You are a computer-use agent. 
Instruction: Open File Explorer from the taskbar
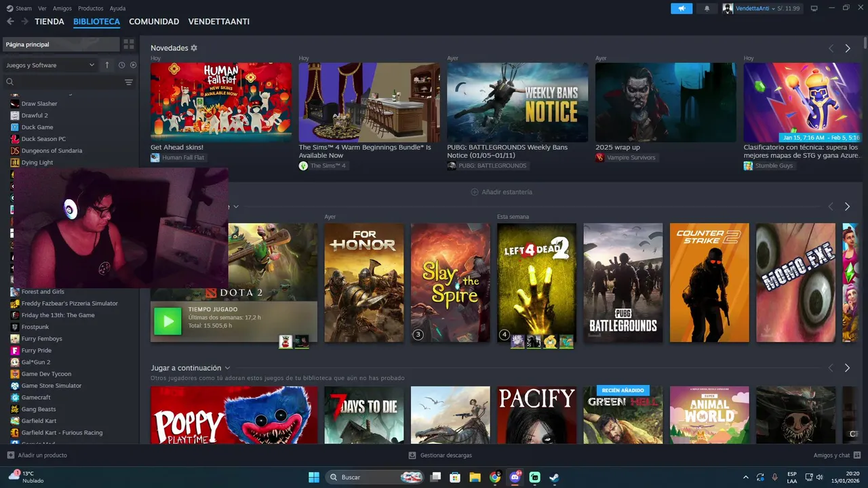475,477
